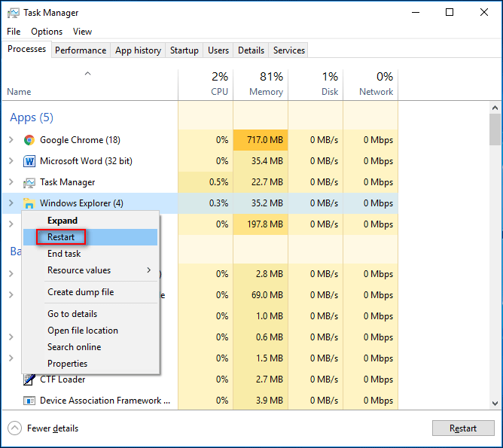Expand the Windows Explorer process group

point(11,203)
